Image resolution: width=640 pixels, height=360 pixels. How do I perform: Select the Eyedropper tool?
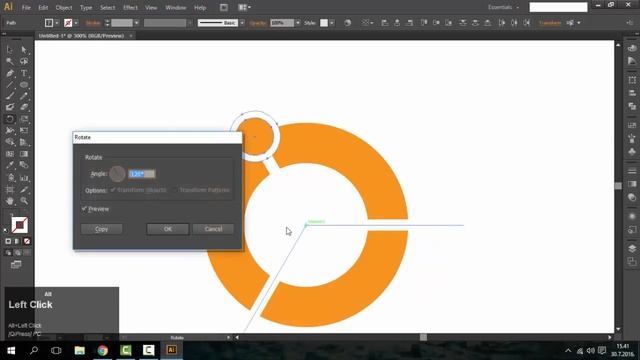tap(10, 165)
